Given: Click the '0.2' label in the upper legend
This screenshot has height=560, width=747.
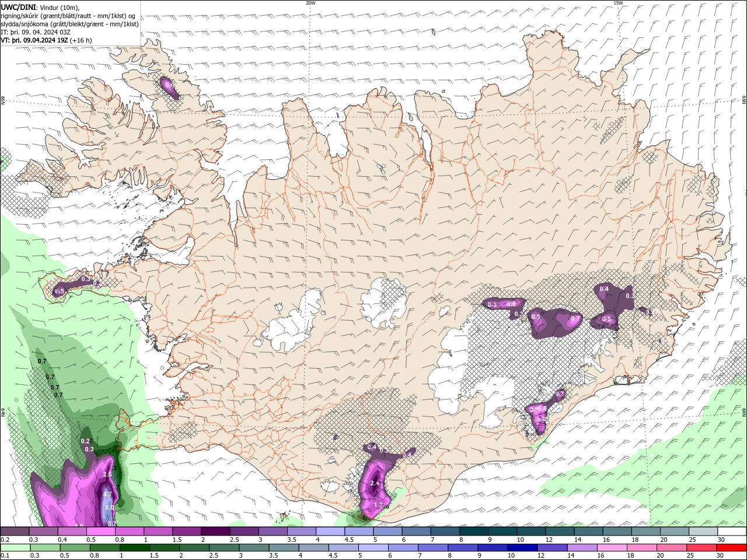Looking at the screenshot, I should click(5, 540).
